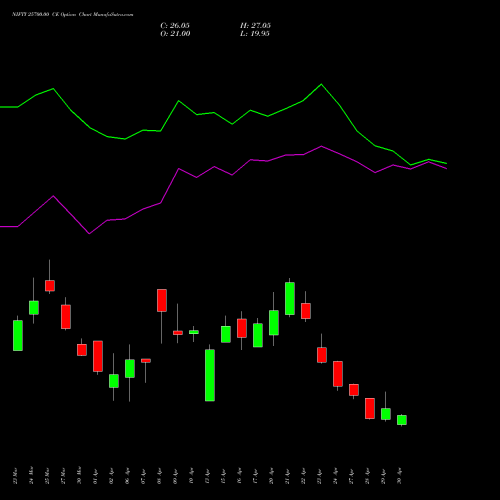The height and width of the screenshot is (500, 500).
Task: Select the 21 Apr date label
Action: [287, 476]
